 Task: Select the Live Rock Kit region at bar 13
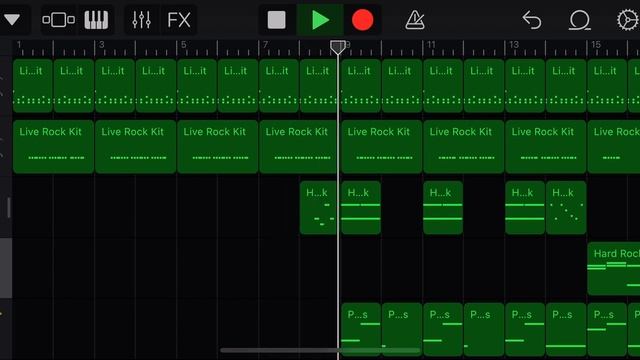546,147
